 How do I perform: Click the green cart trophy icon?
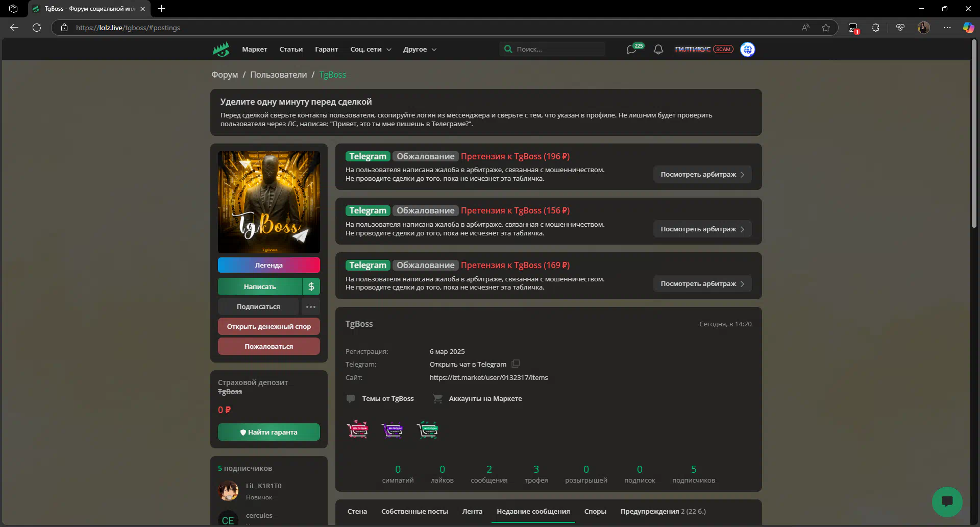tap(427, 429)
